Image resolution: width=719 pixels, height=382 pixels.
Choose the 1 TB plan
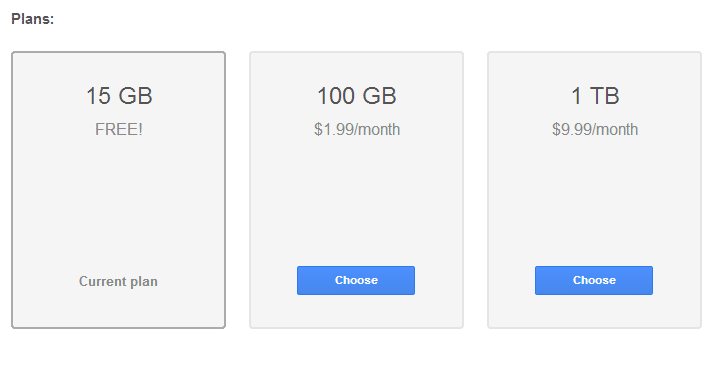pos(594,280)
